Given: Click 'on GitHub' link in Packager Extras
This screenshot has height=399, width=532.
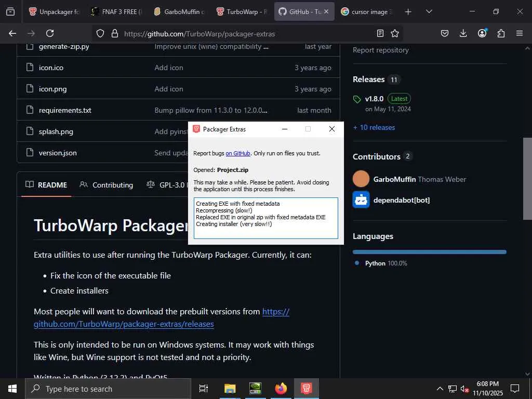Looking at the screenshot, I should coord(238,153).
